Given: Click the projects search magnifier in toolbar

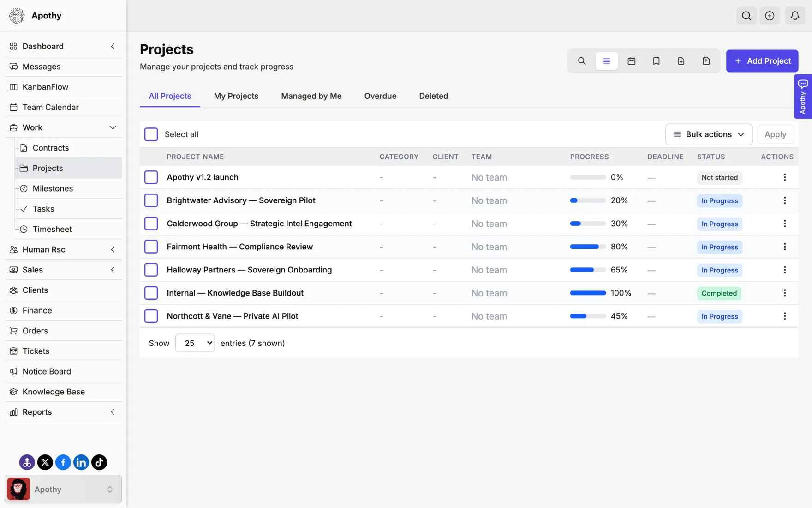Looking at the screenshot, I should pyautogui.click(x=582, y=61).
